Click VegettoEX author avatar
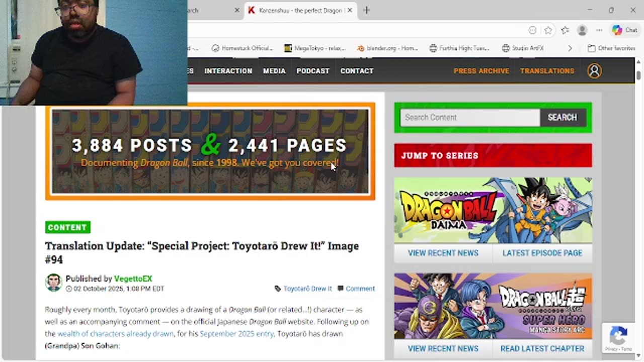Image resolution: width=644 pixels, height=362 pixels. 53,283
